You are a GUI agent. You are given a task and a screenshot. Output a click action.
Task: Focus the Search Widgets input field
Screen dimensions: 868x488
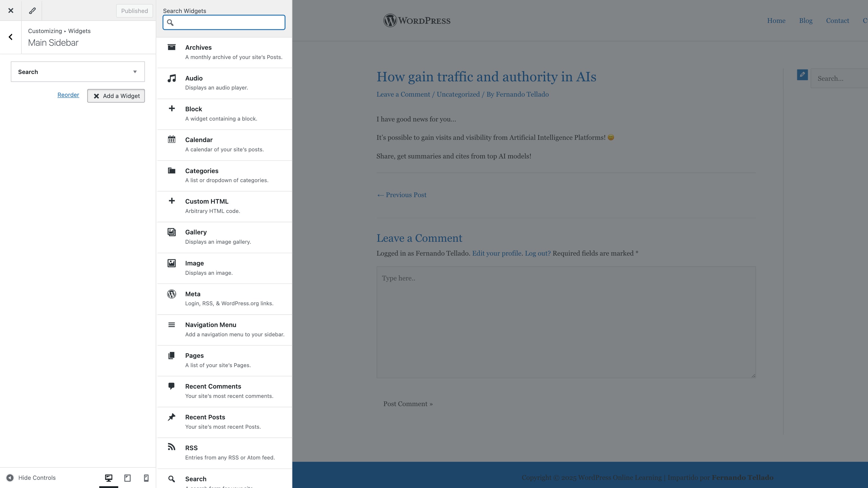click(224, 22)
